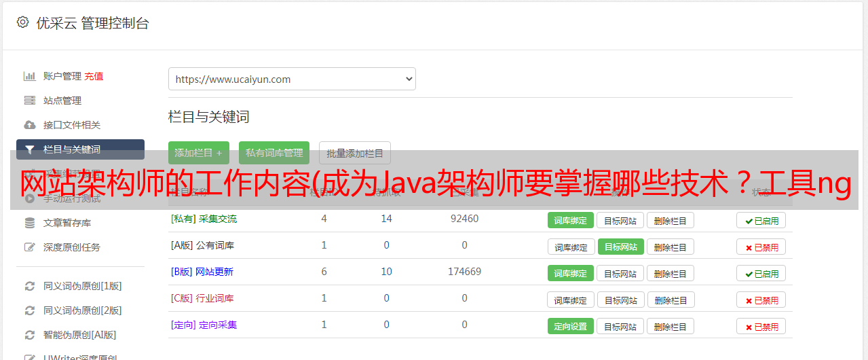Click the 92460 collected count cell
Viewport: 868px width, 360px height.
pos(464,219)
